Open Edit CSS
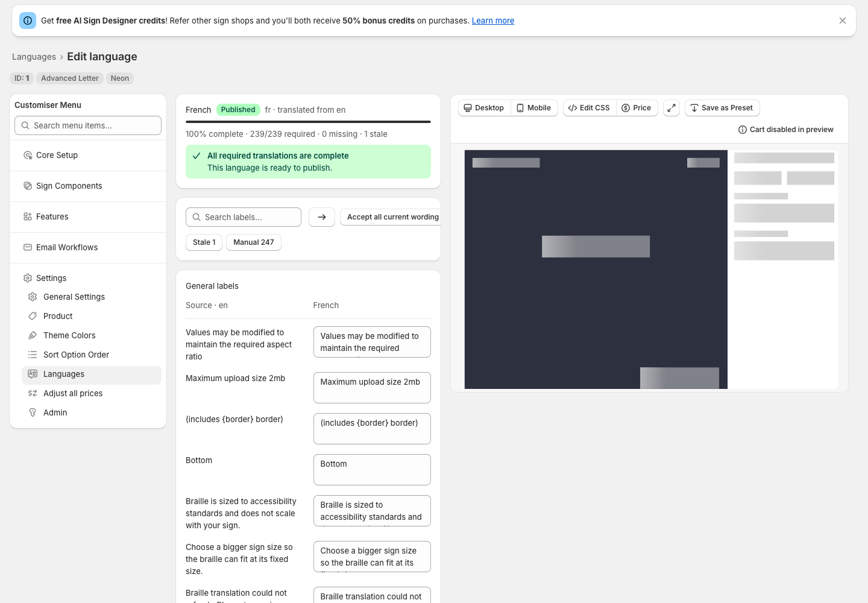 click(589, 108)
